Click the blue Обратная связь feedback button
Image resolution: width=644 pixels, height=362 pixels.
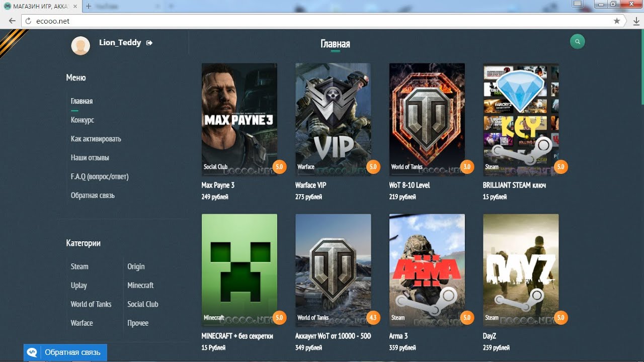(65, 352)
